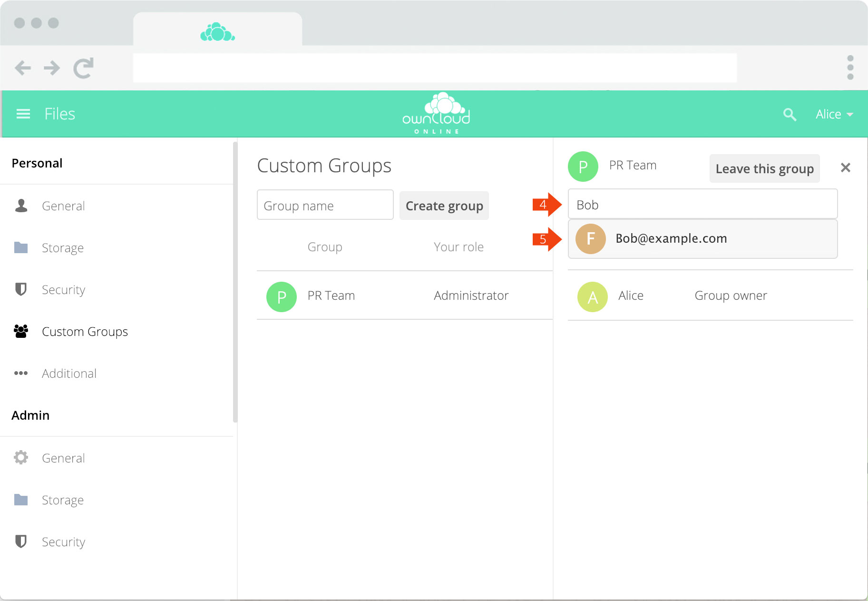Open the hamburger navigation menu
This screenshot has height=601, width=868.
click(x=23, y=114)
